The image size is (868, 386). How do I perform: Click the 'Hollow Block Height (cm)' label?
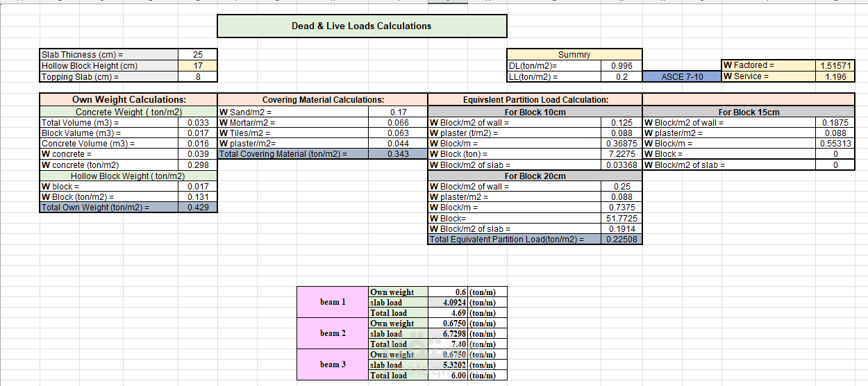(x=109, y=66)
